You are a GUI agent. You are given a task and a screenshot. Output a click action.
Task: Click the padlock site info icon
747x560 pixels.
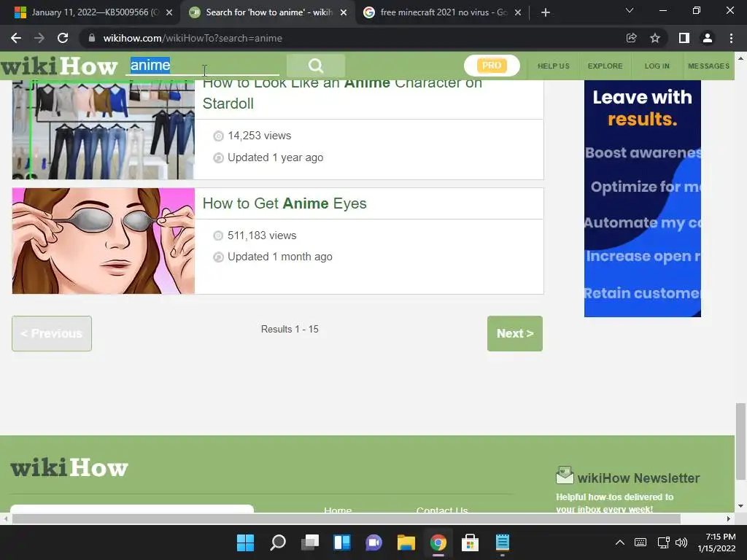pos(92,38)
